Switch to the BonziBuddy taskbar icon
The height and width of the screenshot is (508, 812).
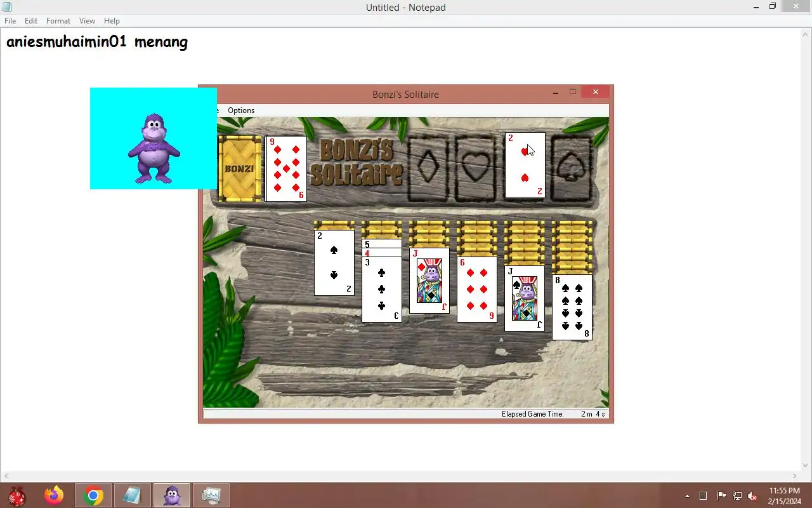click(172, 495)
